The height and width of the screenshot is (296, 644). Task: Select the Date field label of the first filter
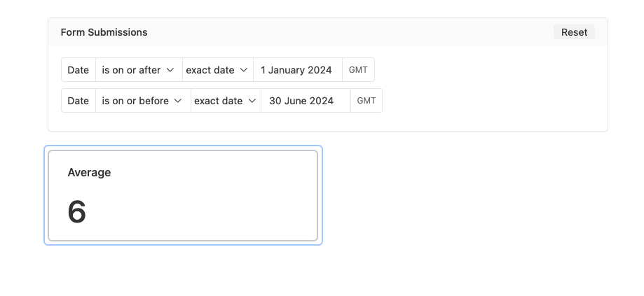point(78,70)
